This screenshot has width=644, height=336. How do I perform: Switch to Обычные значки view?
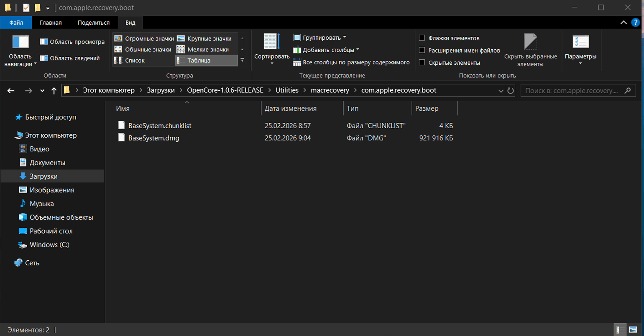(143, 49)
